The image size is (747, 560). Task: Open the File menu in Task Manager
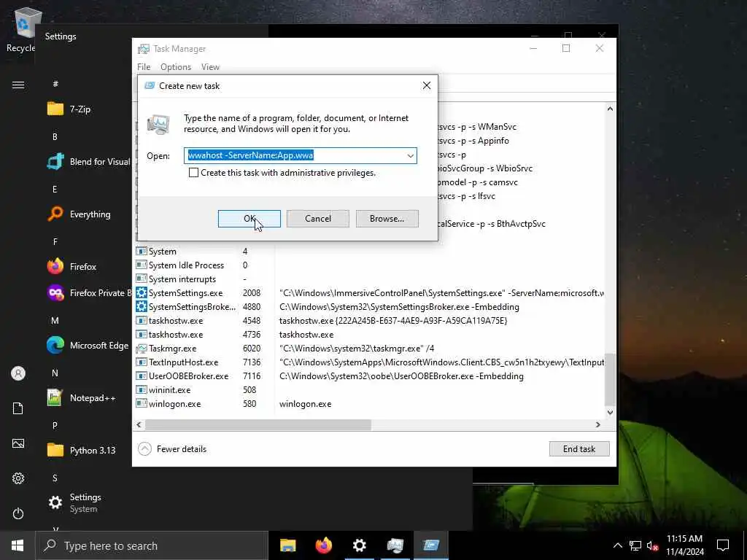pyautogui.click(x=144, y=67)
